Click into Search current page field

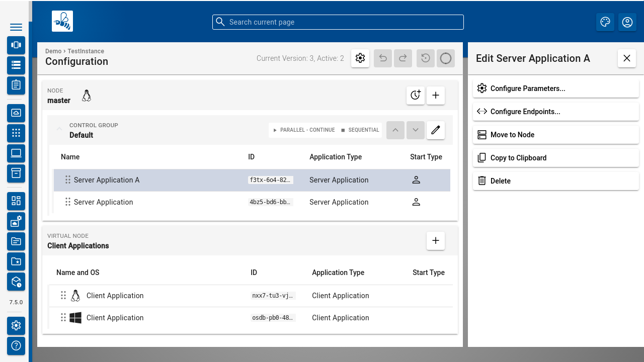coord(338,22)
